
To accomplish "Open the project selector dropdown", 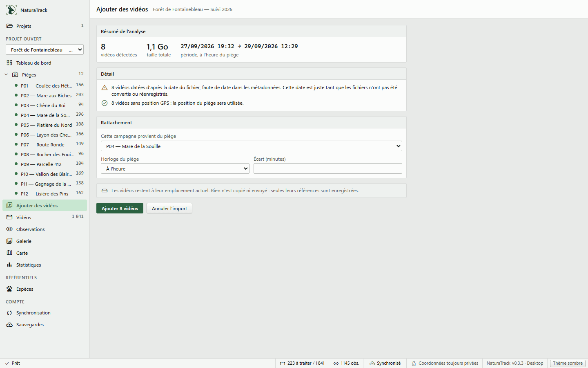I will 45,49.
